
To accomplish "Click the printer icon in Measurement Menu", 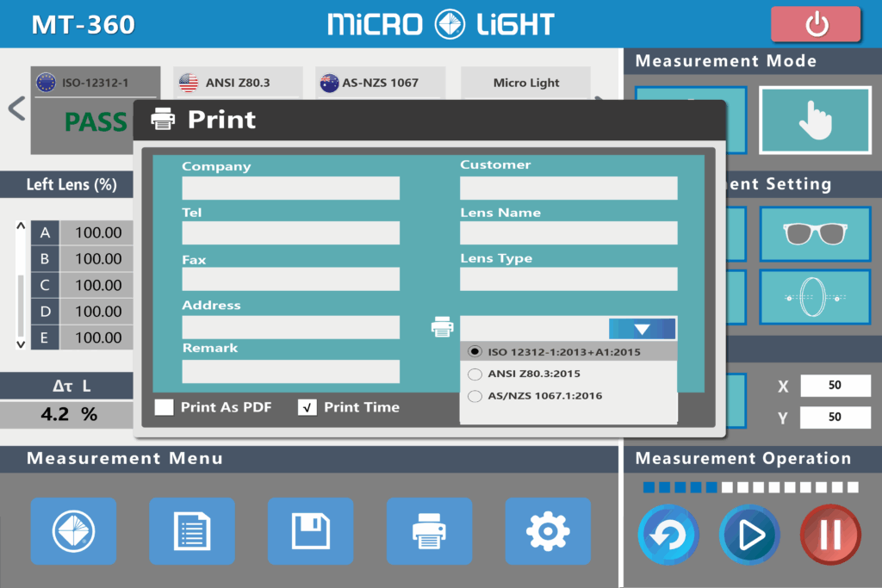I will (429, 531).
